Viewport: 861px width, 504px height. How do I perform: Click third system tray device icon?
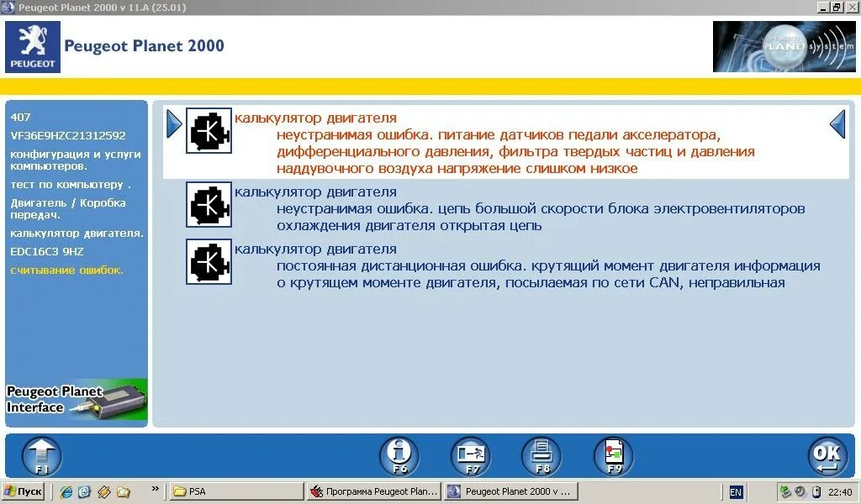(816, 491)
